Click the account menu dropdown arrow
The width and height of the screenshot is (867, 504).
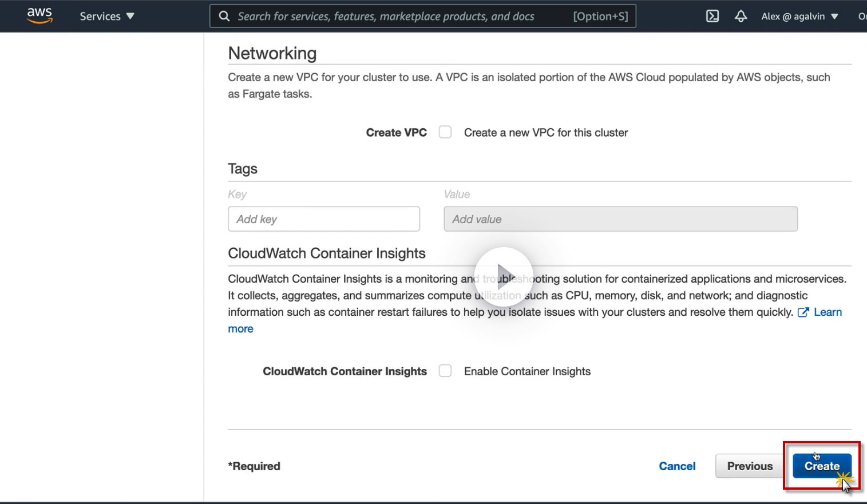click(835, 16)
